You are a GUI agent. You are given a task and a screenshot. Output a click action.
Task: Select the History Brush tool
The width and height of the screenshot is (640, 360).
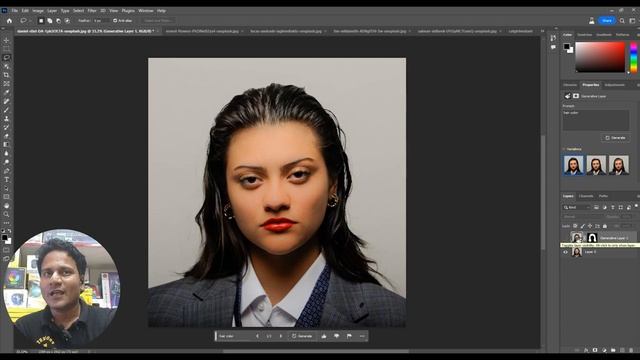[6, 127]
